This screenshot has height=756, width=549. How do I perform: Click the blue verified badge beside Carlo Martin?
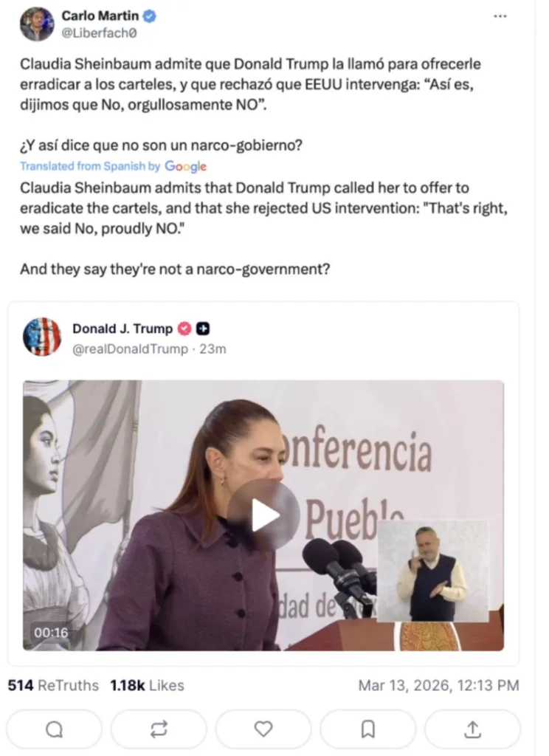(149, 16)
